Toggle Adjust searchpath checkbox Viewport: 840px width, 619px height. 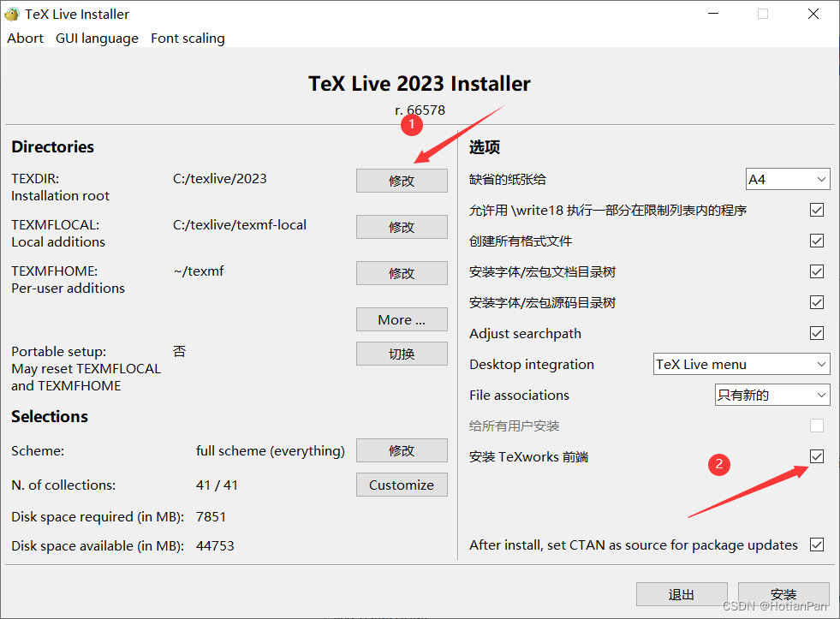(816, 333)
